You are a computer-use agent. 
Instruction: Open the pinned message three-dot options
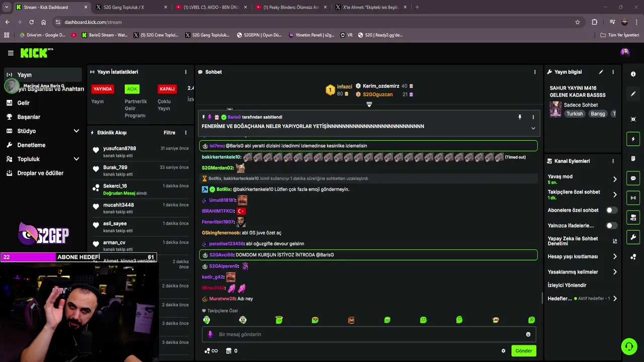[533, 117]
